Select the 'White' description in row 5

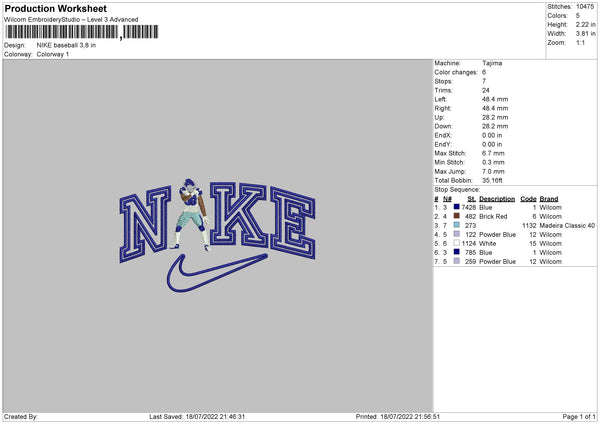click(x=488, y=244)
